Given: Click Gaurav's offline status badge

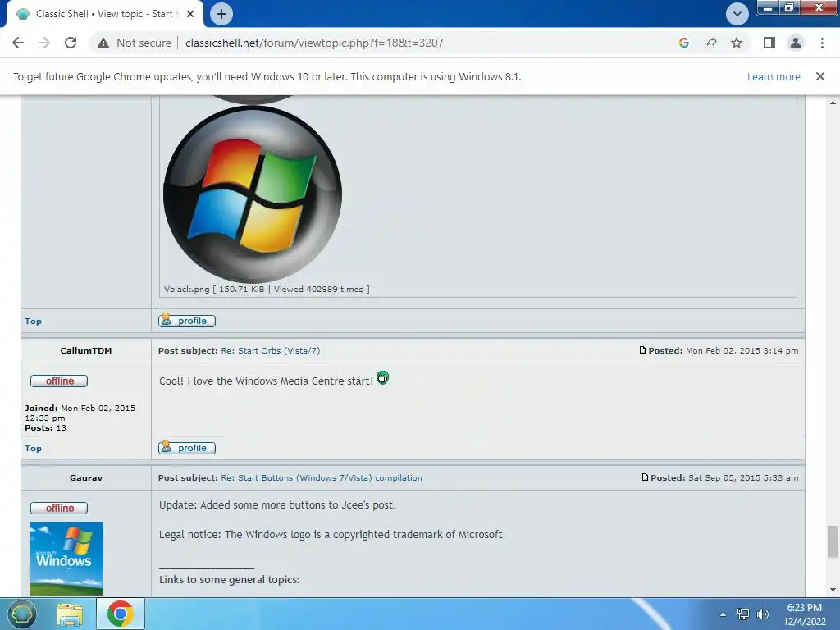Looking at the screenshot, I should pyautogui.click(x=59, y=508).
